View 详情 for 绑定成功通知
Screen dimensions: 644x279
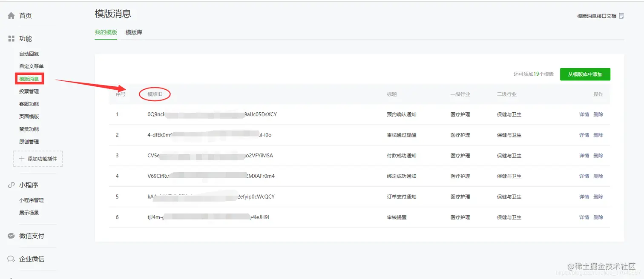pyautogui.click(x=584, y=176)
